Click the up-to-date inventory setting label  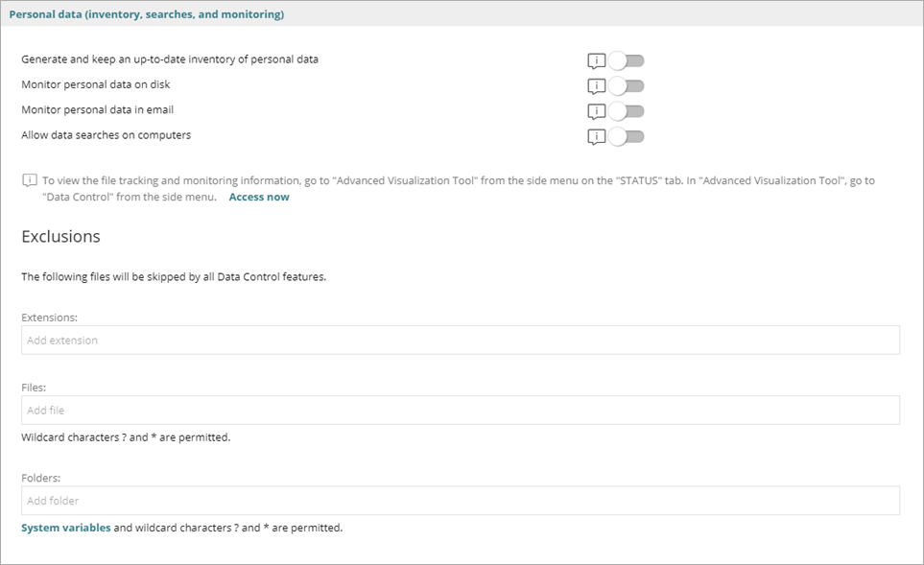pos(171,59)
